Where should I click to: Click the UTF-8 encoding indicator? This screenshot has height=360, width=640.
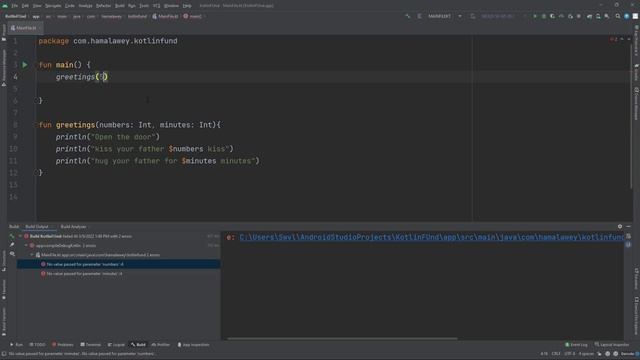570,354
